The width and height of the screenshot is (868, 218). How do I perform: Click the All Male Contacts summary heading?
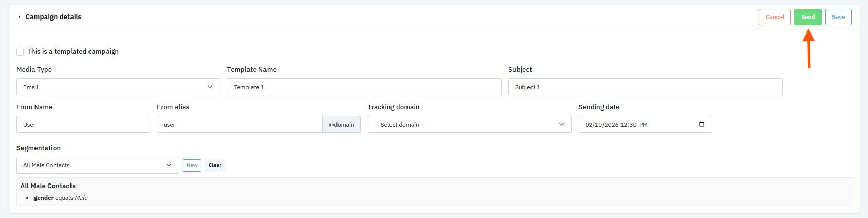pyautogui.click(x=48, y=186)
